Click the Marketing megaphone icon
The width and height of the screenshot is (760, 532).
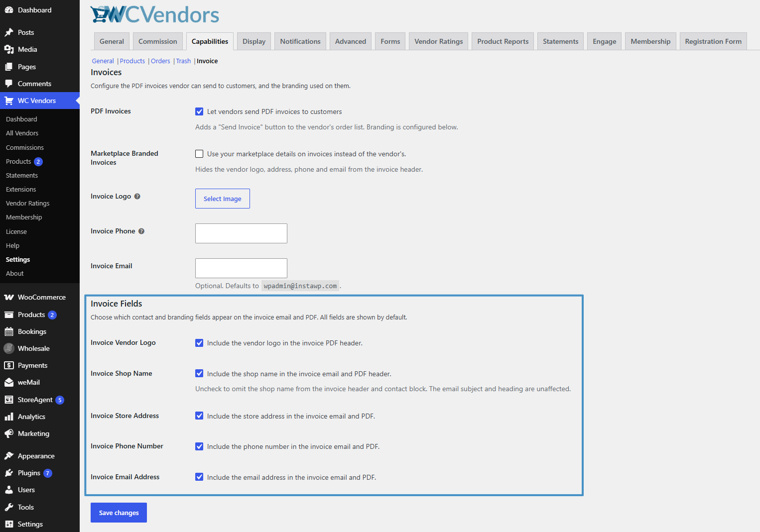[x=9, y=433]
